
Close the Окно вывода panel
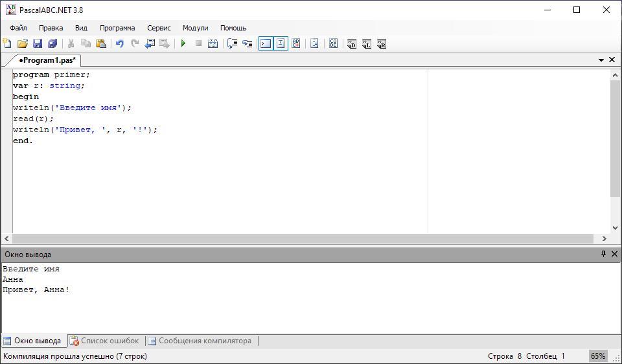tap(614, 254)
